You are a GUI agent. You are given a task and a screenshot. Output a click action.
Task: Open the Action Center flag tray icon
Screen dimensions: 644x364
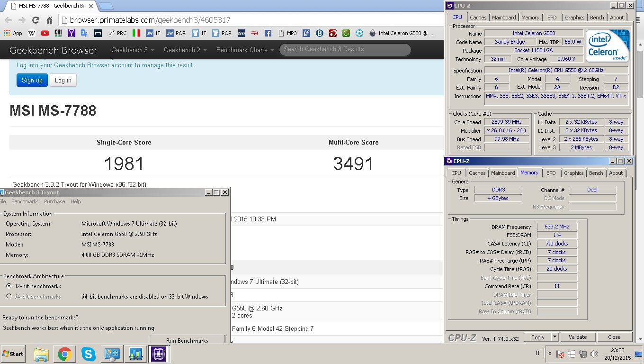pos(561,354)
